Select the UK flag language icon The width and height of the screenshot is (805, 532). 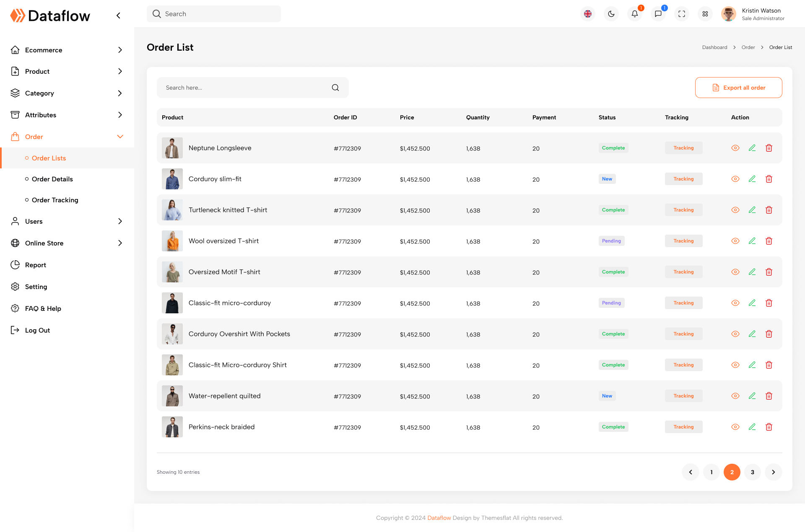(x=588, y=14)
